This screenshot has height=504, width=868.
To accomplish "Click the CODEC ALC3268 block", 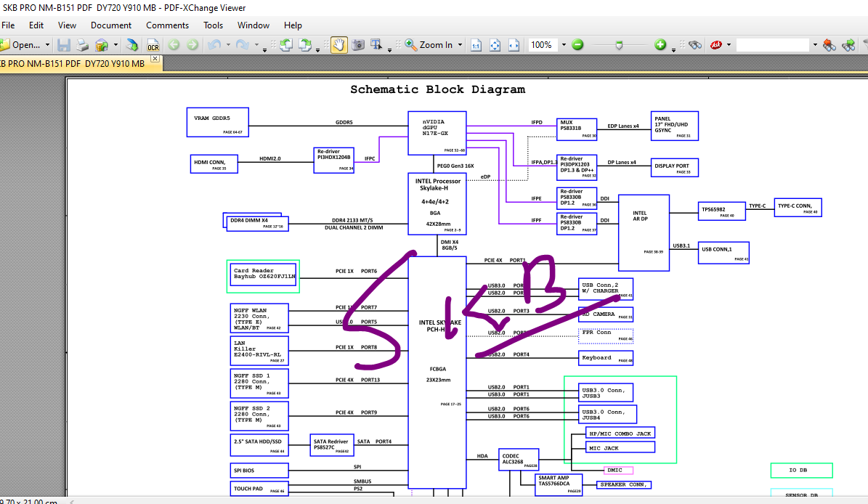I will click(519, 460).
